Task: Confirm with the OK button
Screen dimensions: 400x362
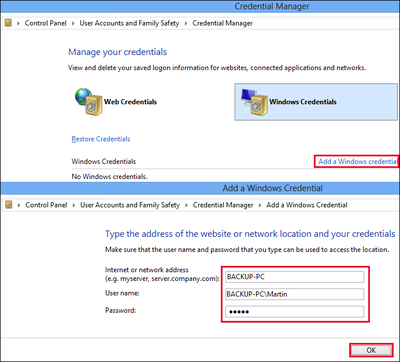Action: [371, 350]
